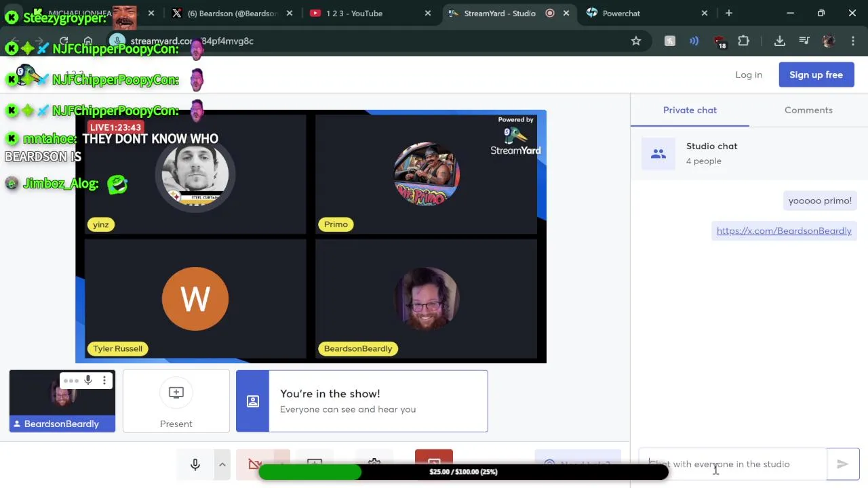Open the Chrome extensions puzzle menu
The height and width of the screenshot is (488, 868).
pos(744,41)
